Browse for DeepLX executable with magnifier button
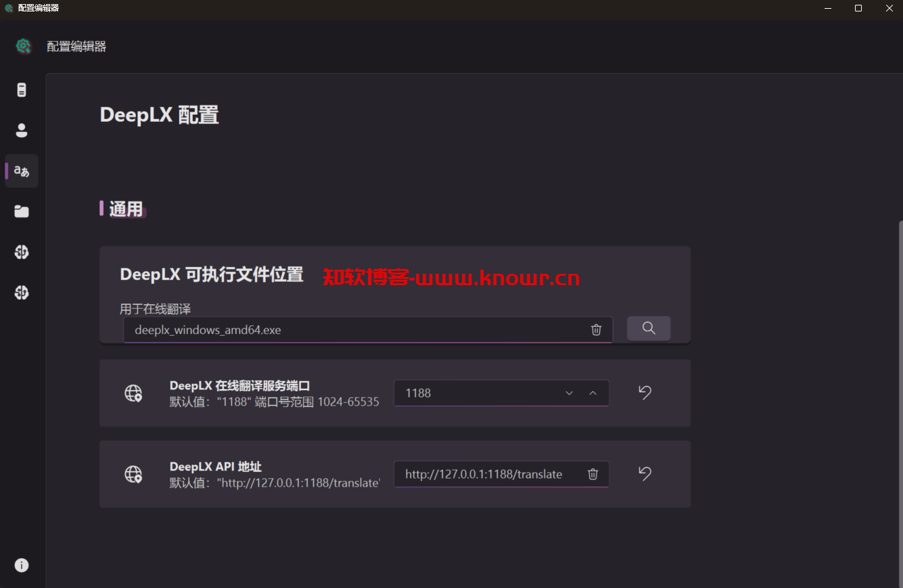 [x=649, y=328]
